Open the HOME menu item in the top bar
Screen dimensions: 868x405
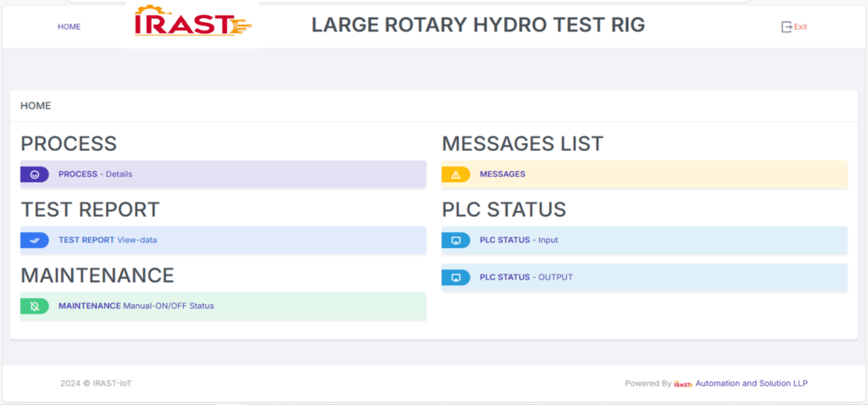pyautogui.click(x=70, y=26)
